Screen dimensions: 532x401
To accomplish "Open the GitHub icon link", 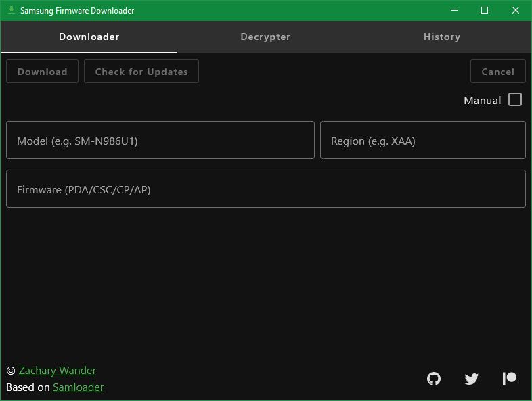I will [434, 379].
